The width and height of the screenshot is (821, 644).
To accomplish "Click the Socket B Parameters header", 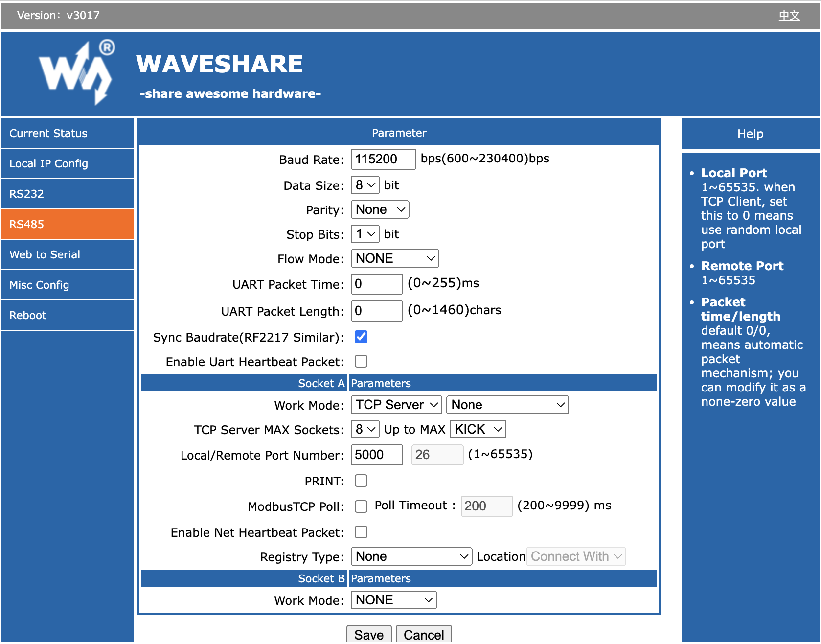I will [399, 578].
